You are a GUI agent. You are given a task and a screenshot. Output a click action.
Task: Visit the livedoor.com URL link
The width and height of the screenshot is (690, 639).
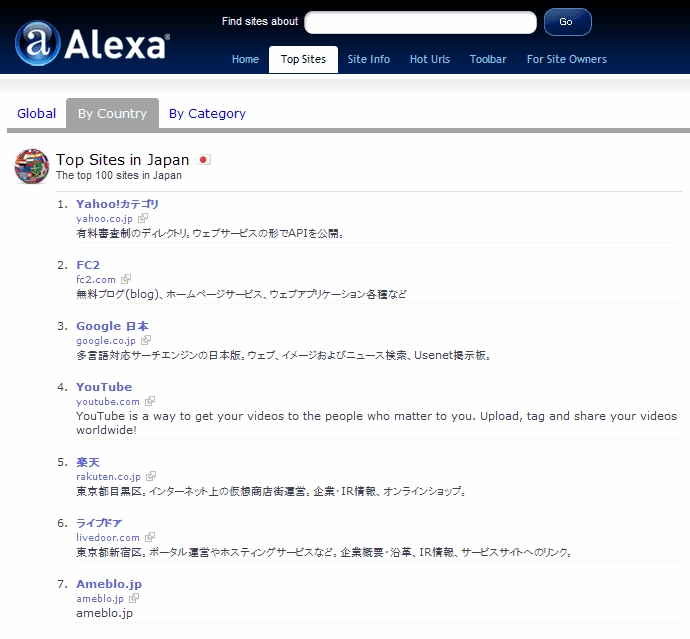[108, 537]
